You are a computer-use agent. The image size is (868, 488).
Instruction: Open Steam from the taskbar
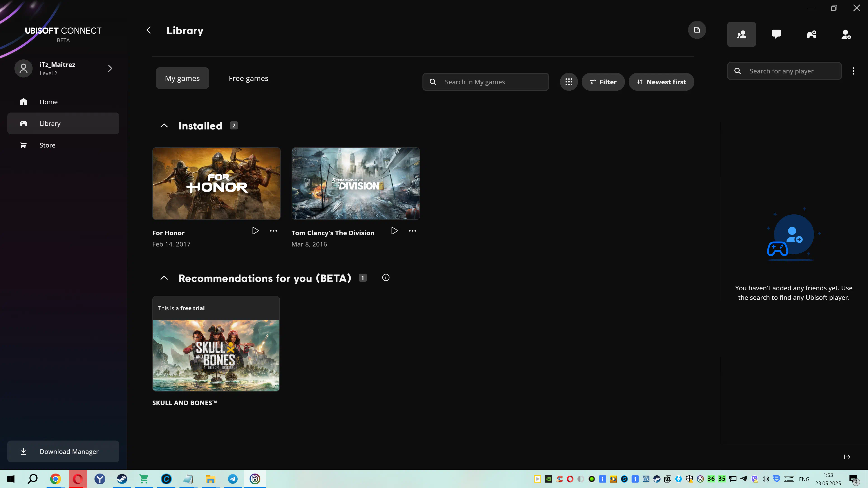[x=122, y=479]
